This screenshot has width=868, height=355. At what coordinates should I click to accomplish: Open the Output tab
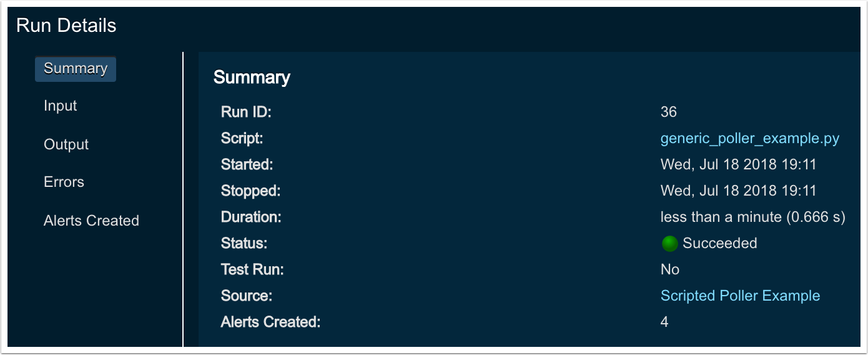pos(66,144)
